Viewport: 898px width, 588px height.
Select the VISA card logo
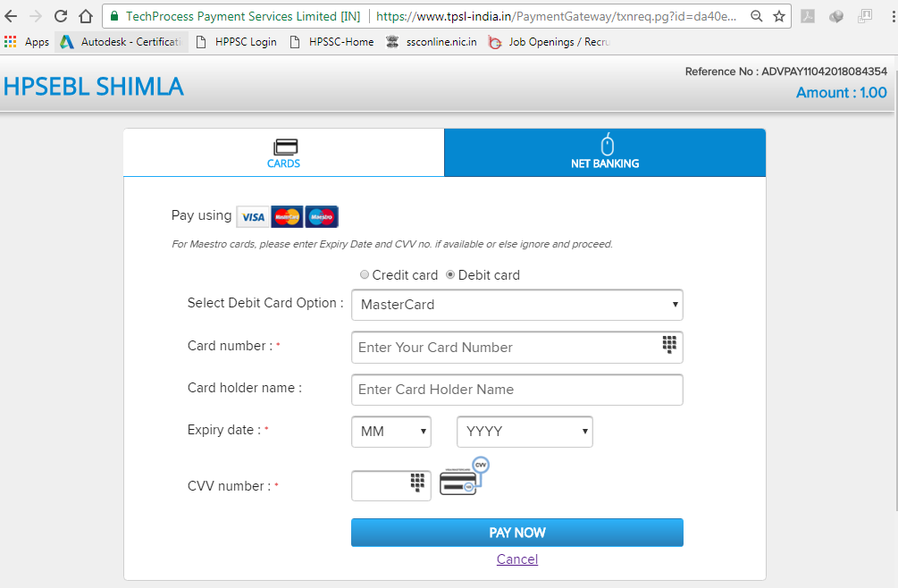pyautogui.click(x=253, y=216)
